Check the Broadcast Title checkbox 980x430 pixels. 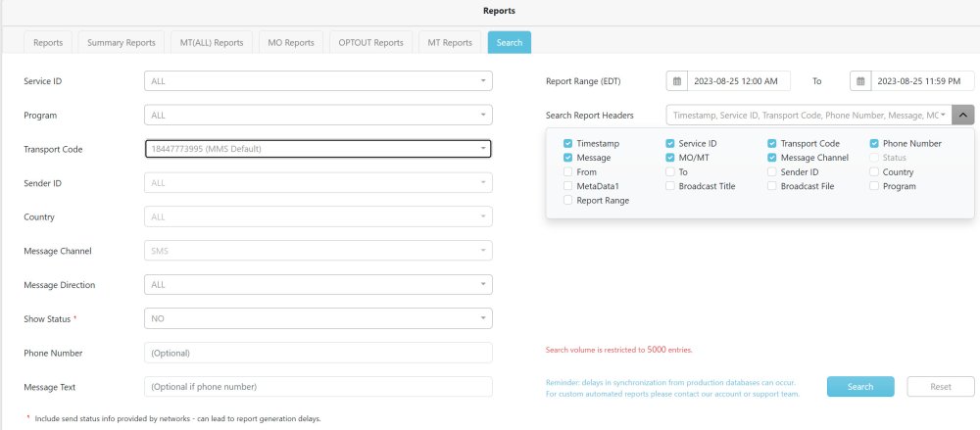click(670, 186)
